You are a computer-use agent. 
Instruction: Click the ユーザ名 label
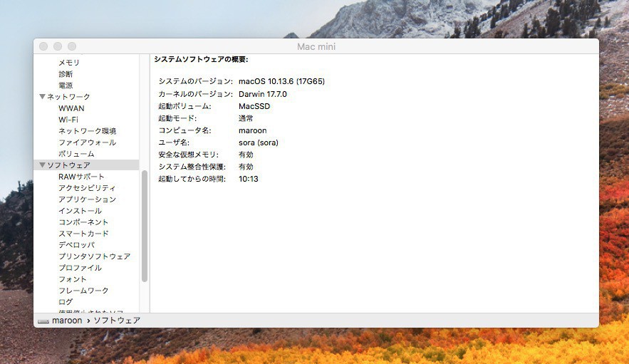point(174,142)
